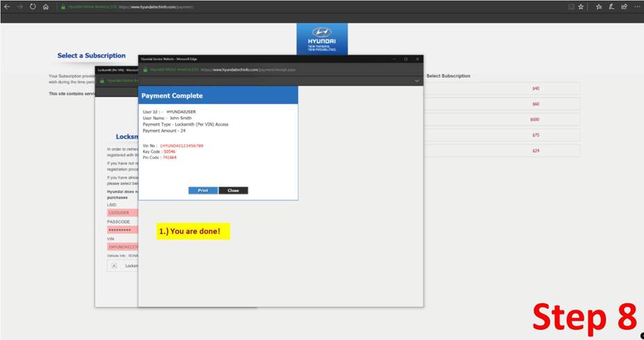644x340 pixels.
Task: Close the Hyundai Service Website popup window
Action: (x=417, y=59)
